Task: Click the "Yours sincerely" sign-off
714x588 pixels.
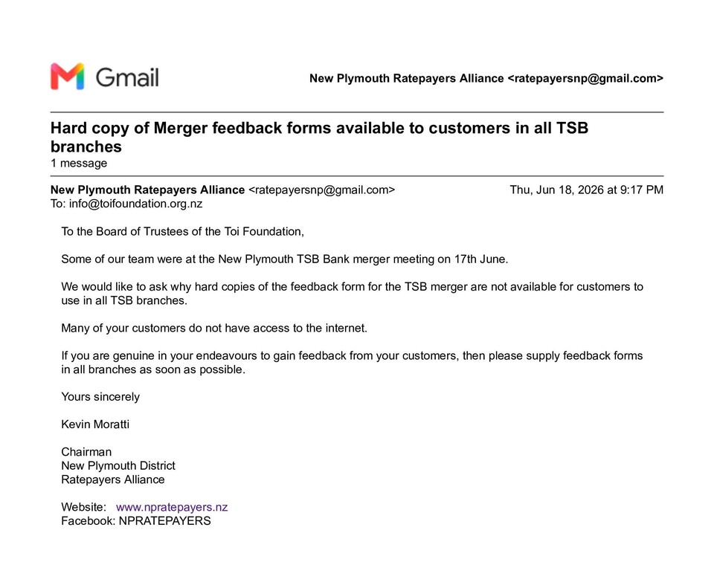Action: [x=100, y=397]
